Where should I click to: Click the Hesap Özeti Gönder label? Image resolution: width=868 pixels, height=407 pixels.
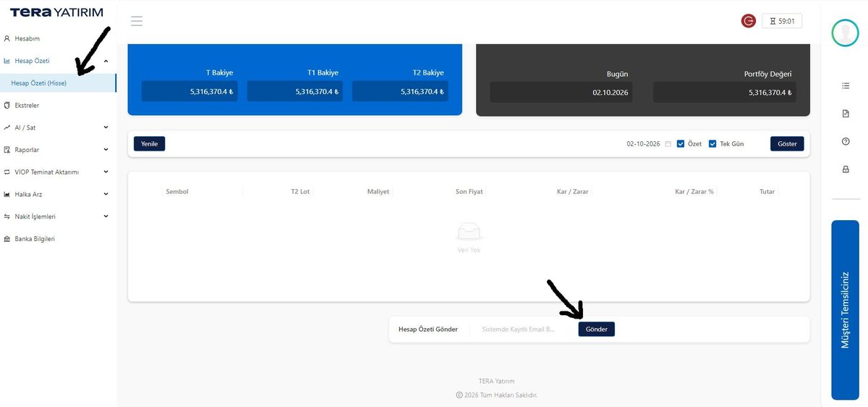coord(428,330)
